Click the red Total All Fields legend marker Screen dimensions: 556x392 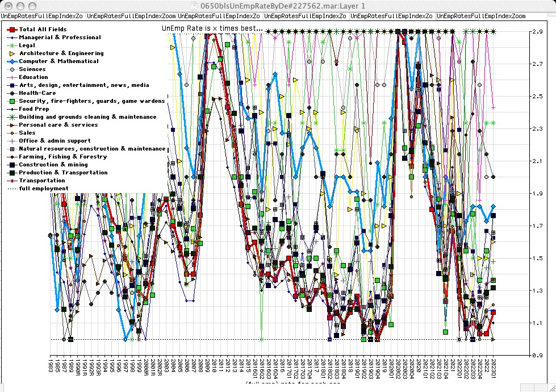click(11, 29)
